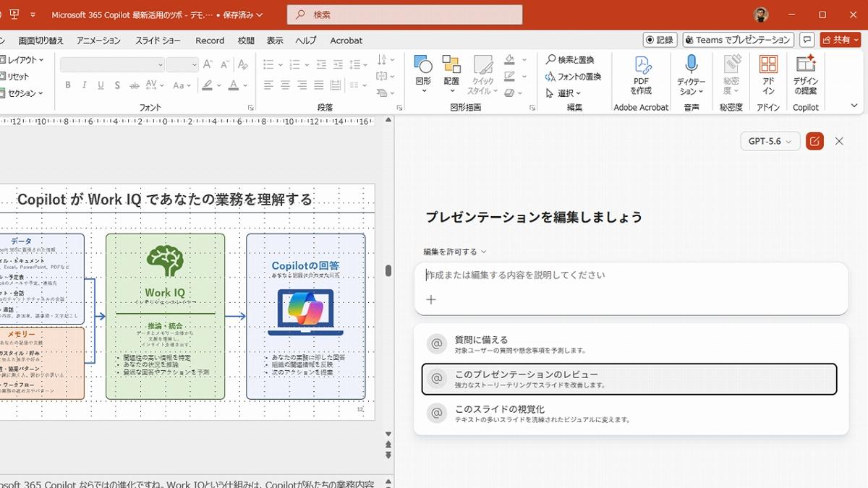
Task: Increase list indent level
Action: click(x=339, y=64)
